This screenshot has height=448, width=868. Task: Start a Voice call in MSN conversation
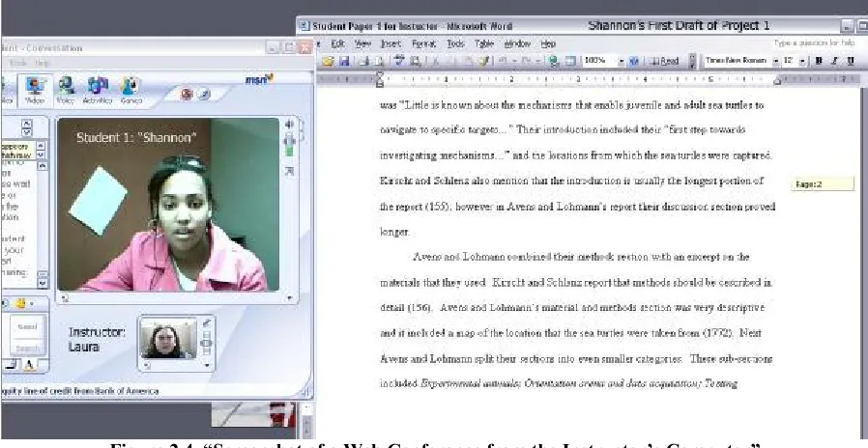66,91
